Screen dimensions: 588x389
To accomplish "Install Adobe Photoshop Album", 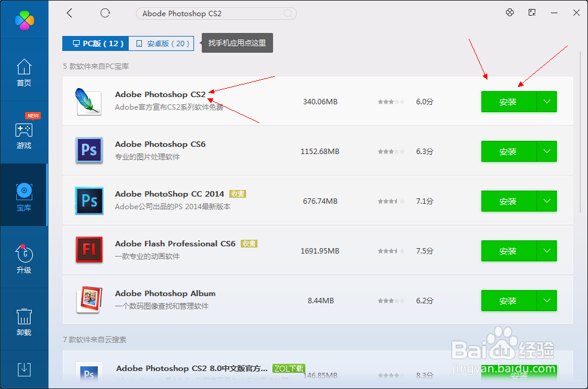I will point(509,301).
